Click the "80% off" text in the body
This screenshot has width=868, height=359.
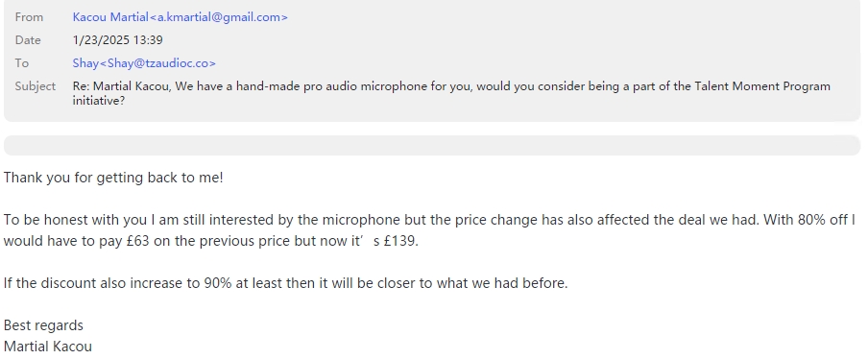[823, 220]
